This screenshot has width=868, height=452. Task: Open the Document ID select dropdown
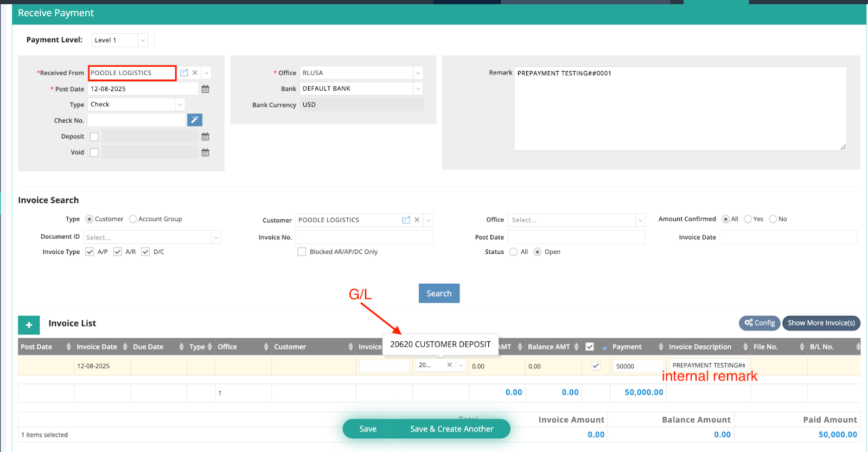click(216, 237)
